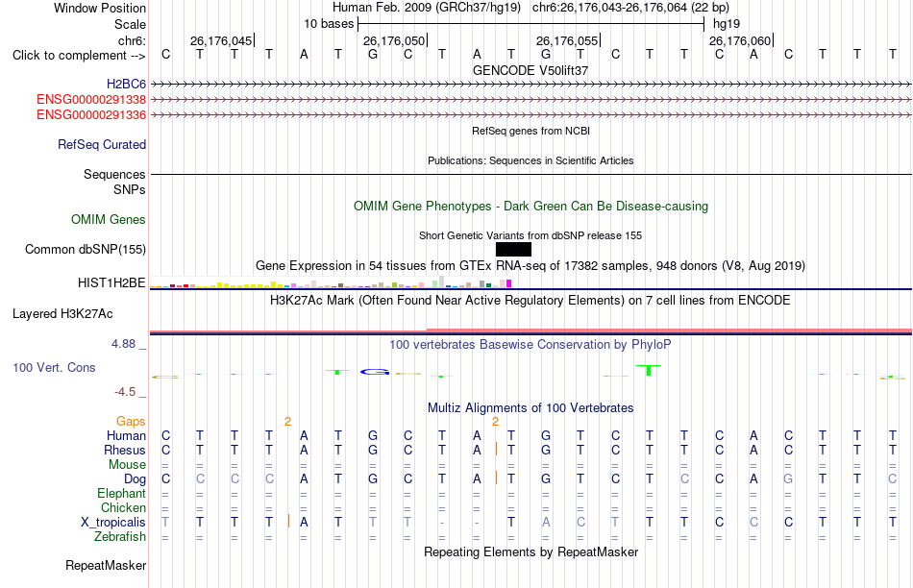Screen dimensions: 913x588
Task: Click the Mouse species row label
Action: [x=127, y=465]
